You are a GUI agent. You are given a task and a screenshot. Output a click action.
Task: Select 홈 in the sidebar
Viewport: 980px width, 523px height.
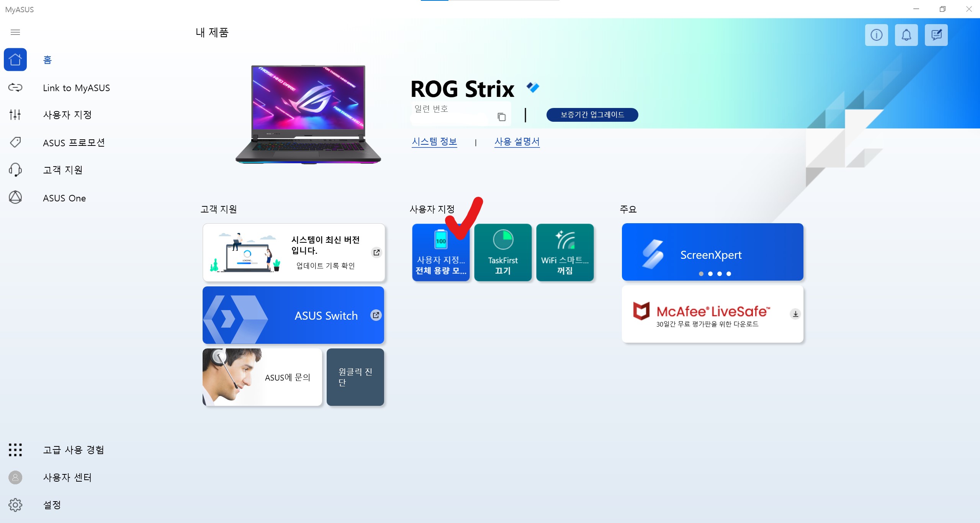[x=47, y=60]
